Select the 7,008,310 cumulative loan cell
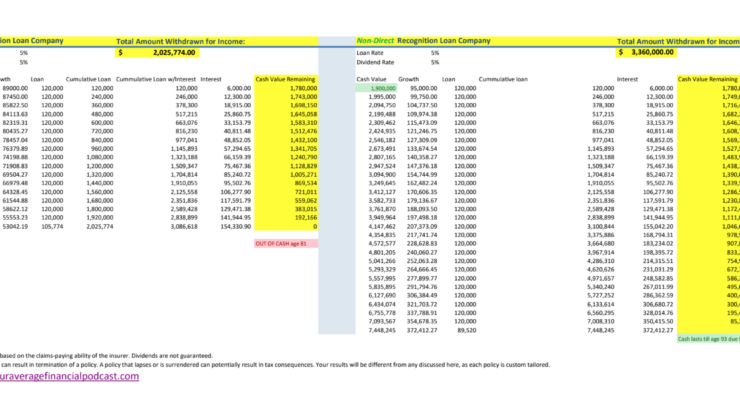Image resolution: width=740 pixels, height=400 pixels. tap(600, 321)
